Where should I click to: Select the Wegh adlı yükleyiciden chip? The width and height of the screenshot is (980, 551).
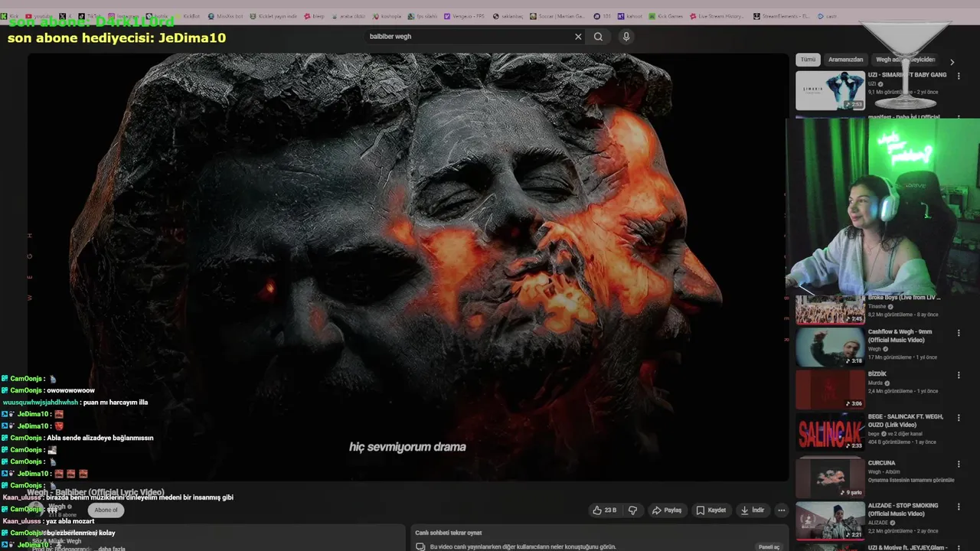(x=905, y=60)
